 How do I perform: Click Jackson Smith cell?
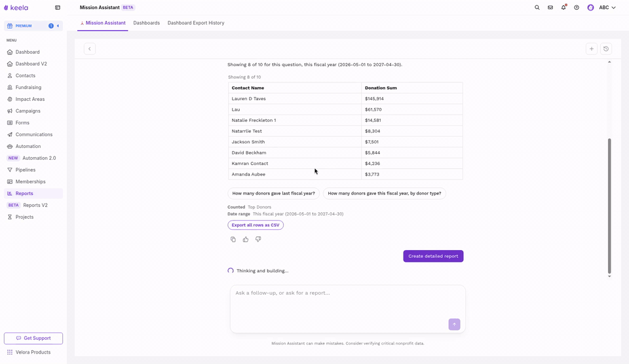coord(295,142)
